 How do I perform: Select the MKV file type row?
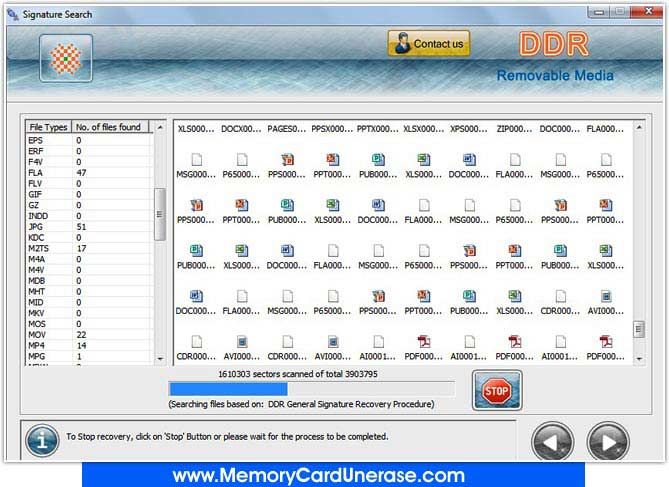[x=89, y=313]
